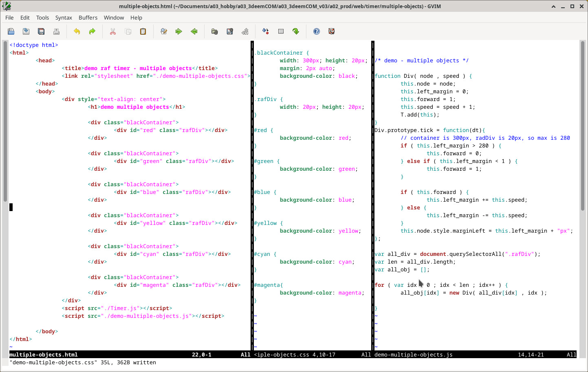
Task: Open the Buffers menu
Action: [x=88, y=18]
